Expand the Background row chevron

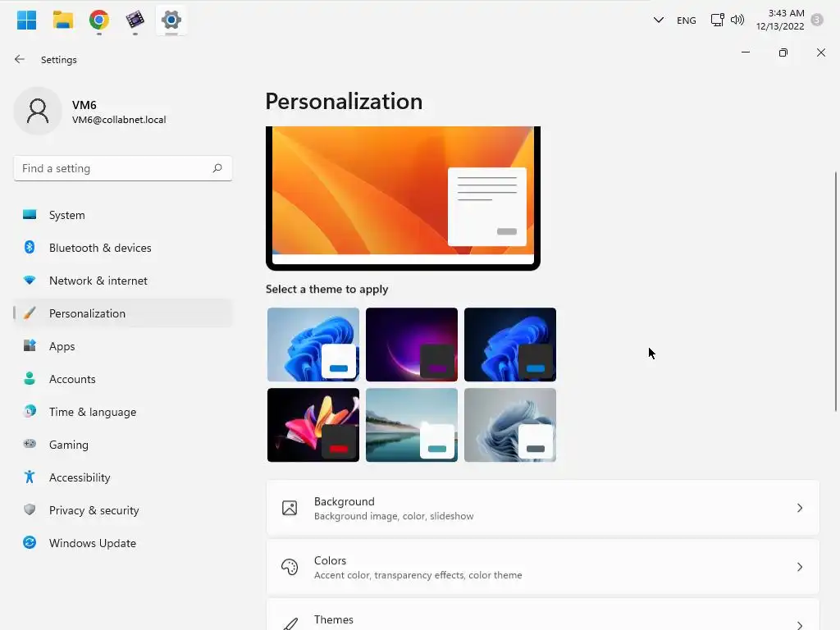click(x=800, y=508)
